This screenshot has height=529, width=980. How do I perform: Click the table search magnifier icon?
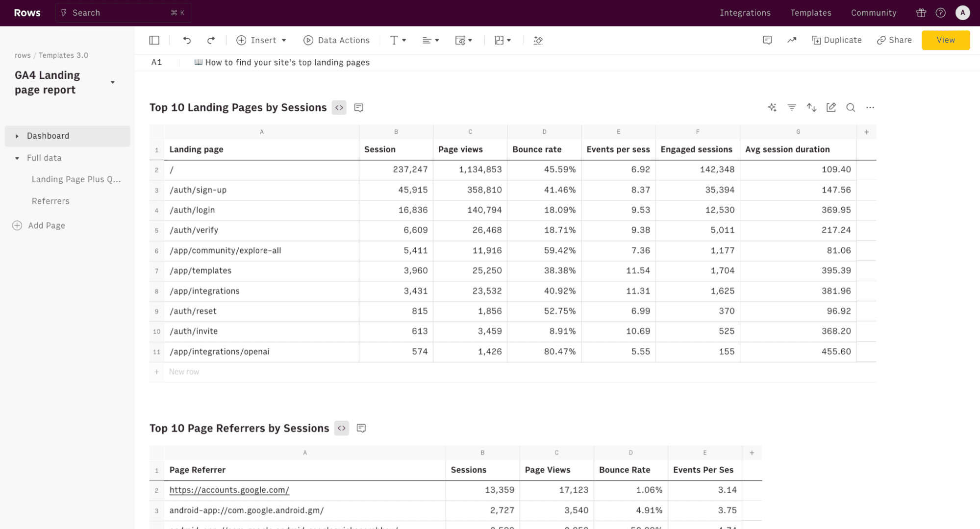tap(851, 107)
